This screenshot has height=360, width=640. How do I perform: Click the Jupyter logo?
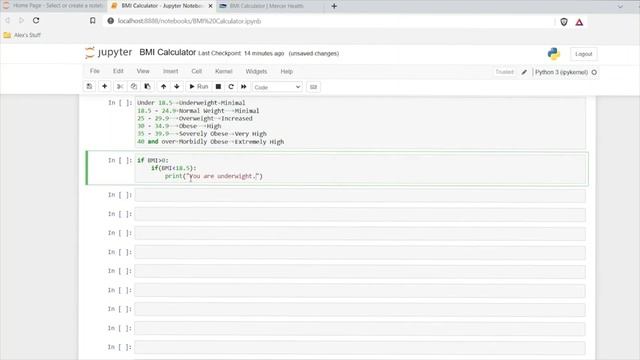(109, 53)
